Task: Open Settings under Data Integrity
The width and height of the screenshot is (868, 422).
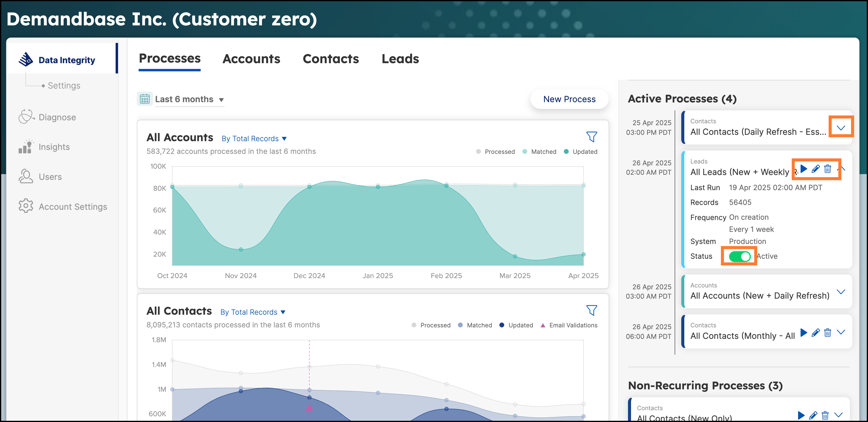Action: point(64,86)
